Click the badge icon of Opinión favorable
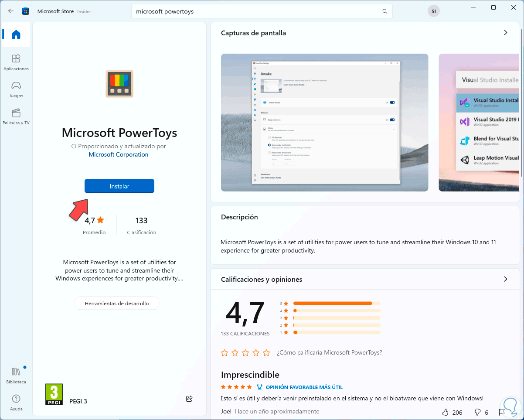524x420 pixels. 259,387
